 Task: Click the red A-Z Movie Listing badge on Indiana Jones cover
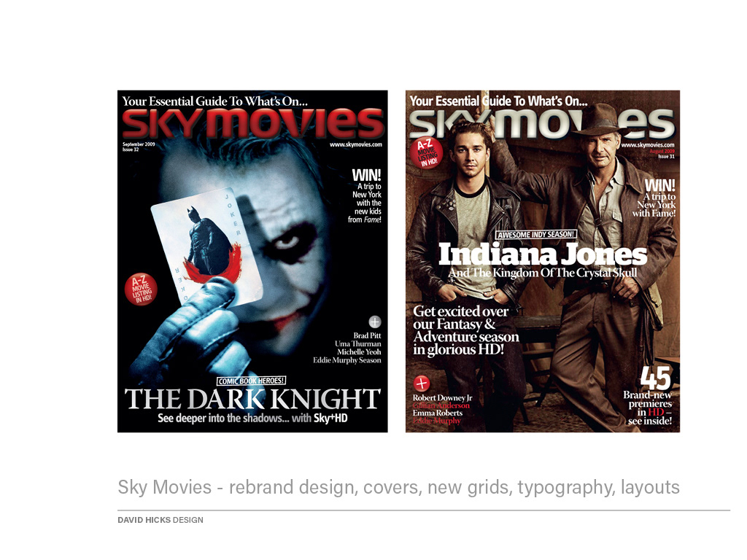point(426,152)
